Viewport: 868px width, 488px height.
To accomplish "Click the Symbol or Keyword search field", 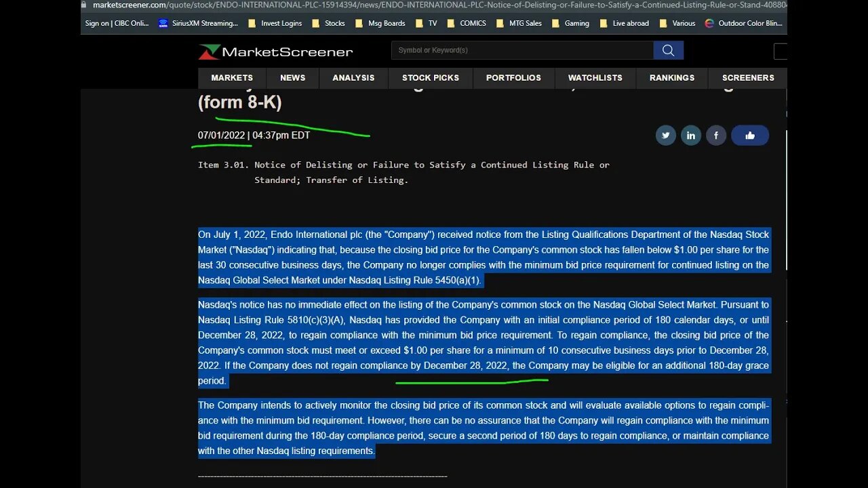I will (x=522, y=50).
